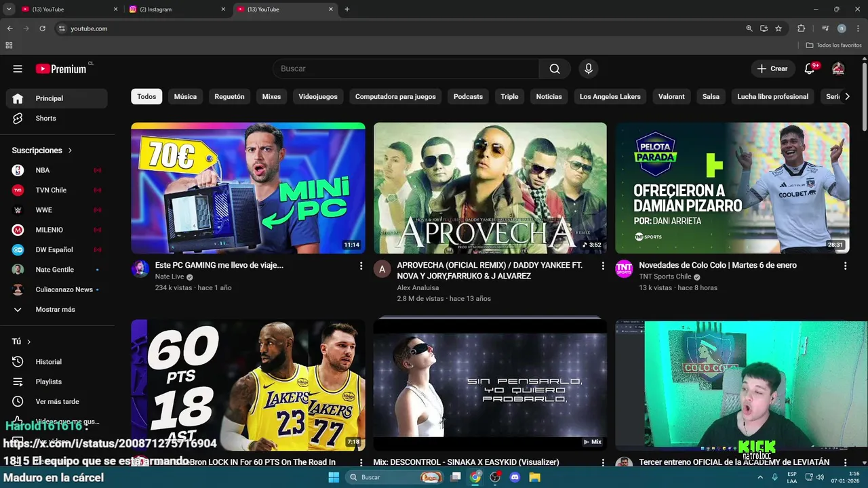The height and width of the screenshot is (488, 868).
Task: Click the YouTube Premium logo
Action: (x=61, y=68)
